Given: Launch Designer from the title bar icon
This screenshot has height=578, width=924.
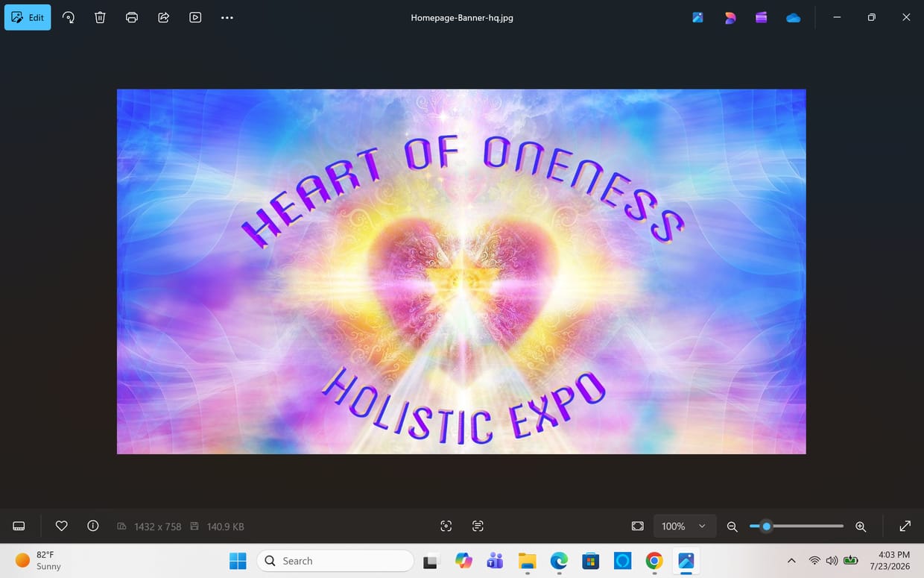Looking at the screenshot, I should pyautogui.click(x=730, y=17).
